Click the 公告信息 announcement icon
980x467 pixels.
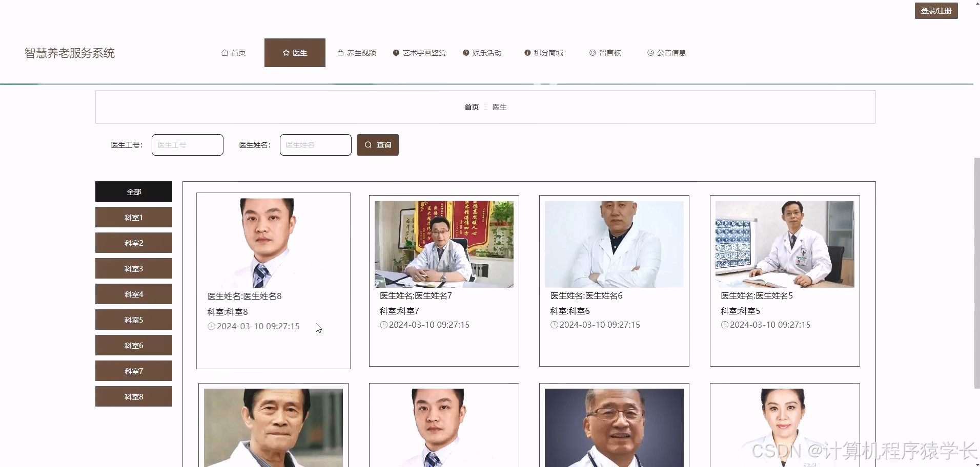pyautogui.click(x=650, y=52)
